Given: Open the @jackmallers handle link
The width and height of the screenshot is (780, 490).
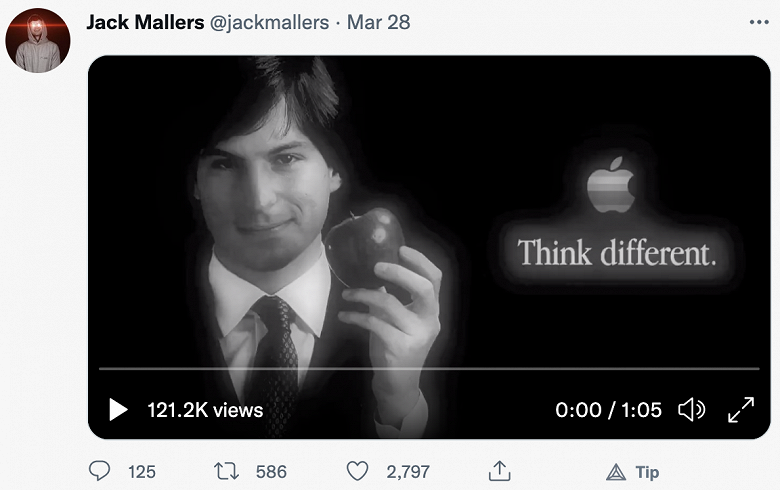Looking at the screenshot, I should coord(268,22).
